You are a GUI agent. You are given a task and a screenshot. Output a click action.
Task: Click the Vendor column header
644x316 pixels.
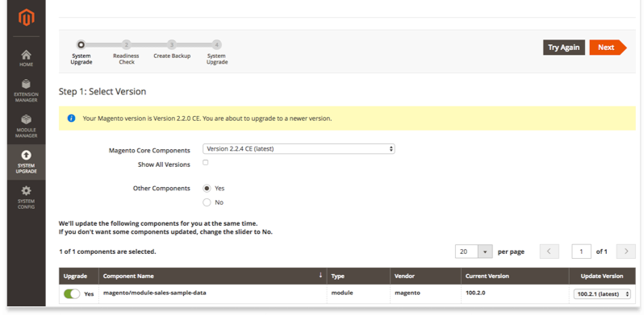tap(425, 276)
